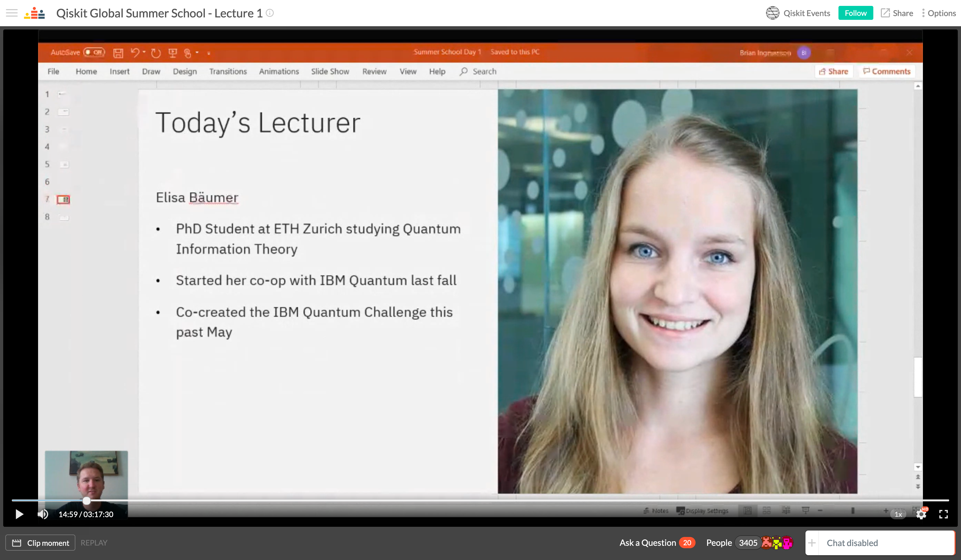Click the Share icon in page header

click(x=885, y=13)
